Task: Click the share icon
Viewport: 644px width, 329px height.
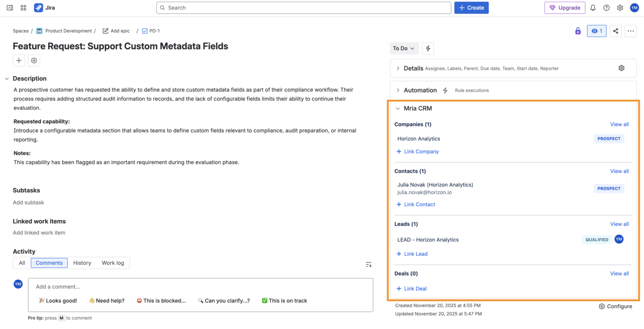Action: tap(615, 30)
